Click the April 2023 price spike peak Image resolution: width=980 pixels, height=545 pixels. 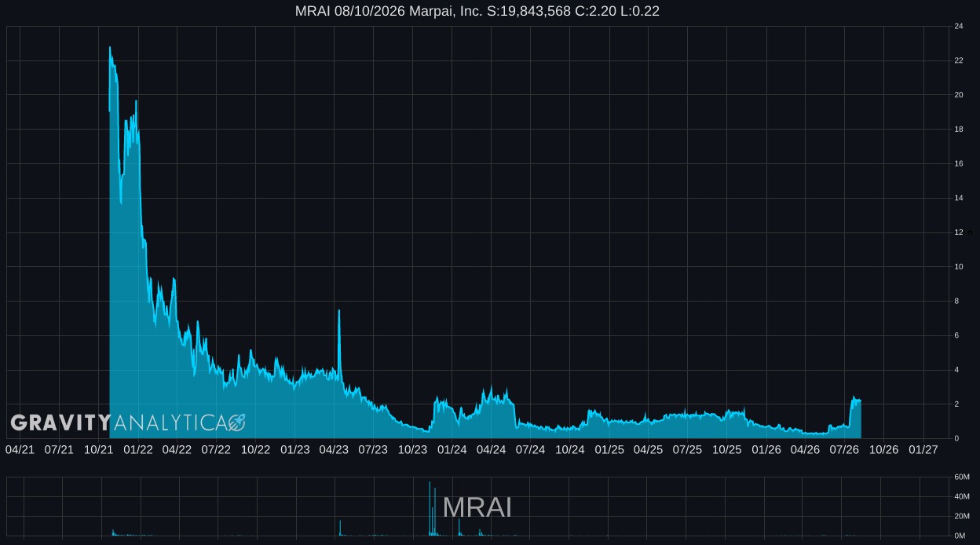(x=338, y=310)
